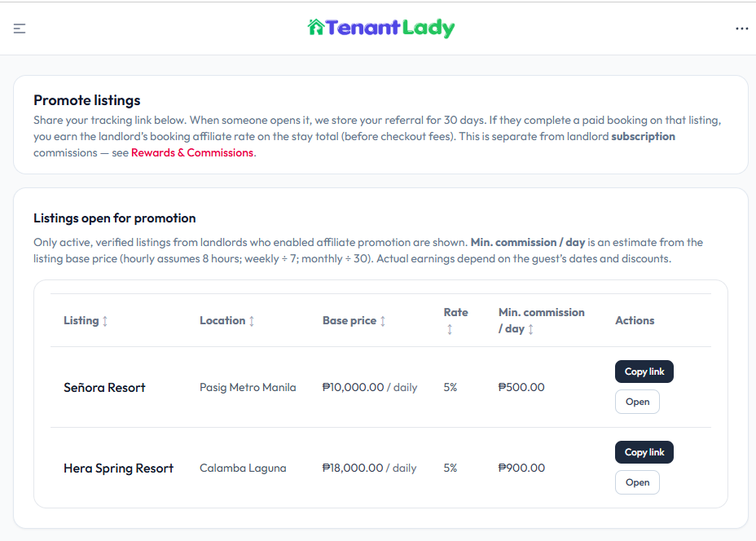
Task: Select the Hera Spring Resort listing name
Action: pos(118,468)
